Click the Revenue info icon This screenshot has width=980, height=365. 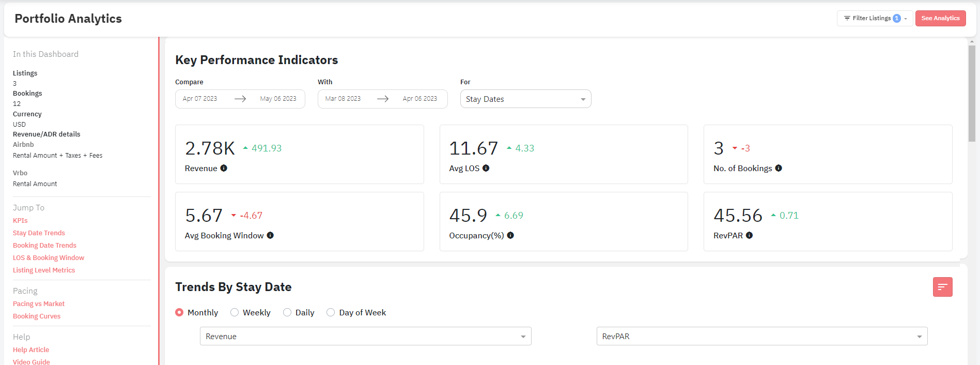[224, 168]
